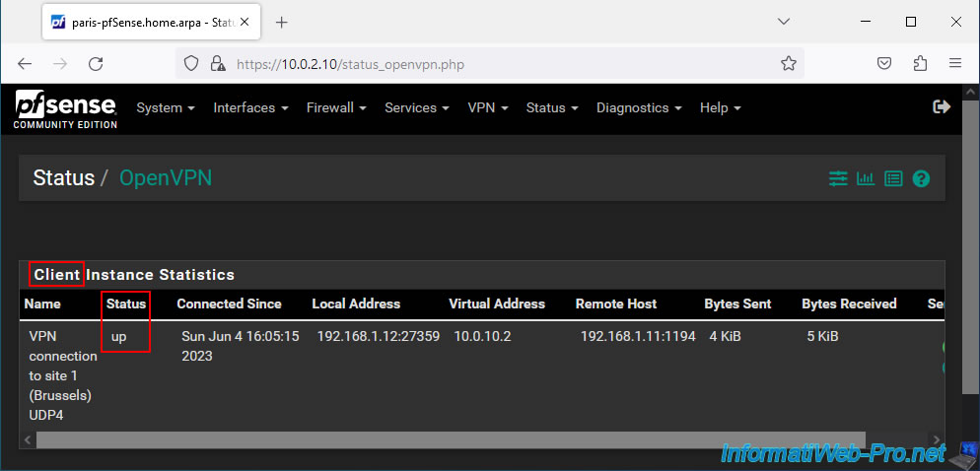Open a new browser tab
This screenshot has height=471, width=980.
click(282, 23)
